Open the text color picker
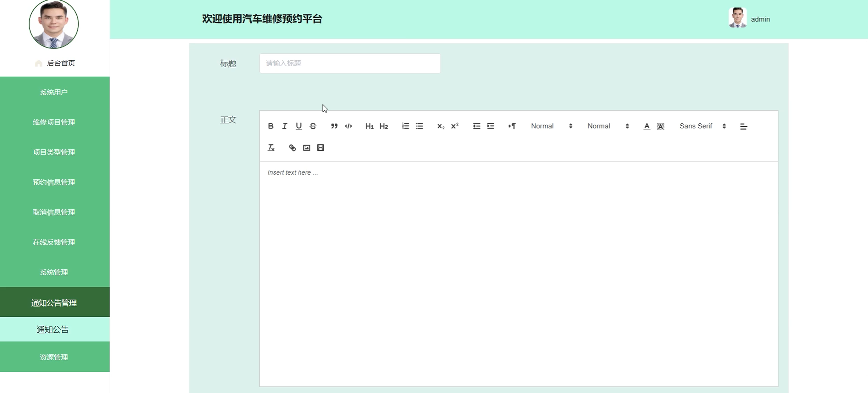This screenshot has height=393, width=868. click(x=646, y=126)
